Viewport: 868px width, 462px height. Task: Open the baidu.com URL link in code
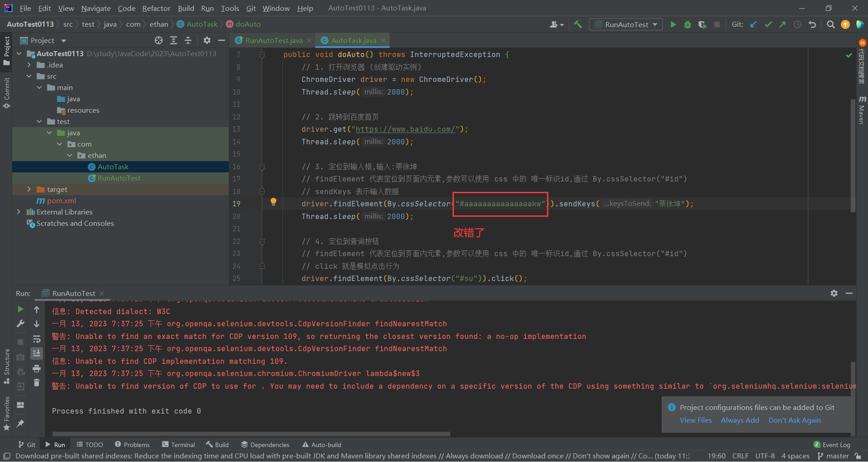click(x=405, y=129)
